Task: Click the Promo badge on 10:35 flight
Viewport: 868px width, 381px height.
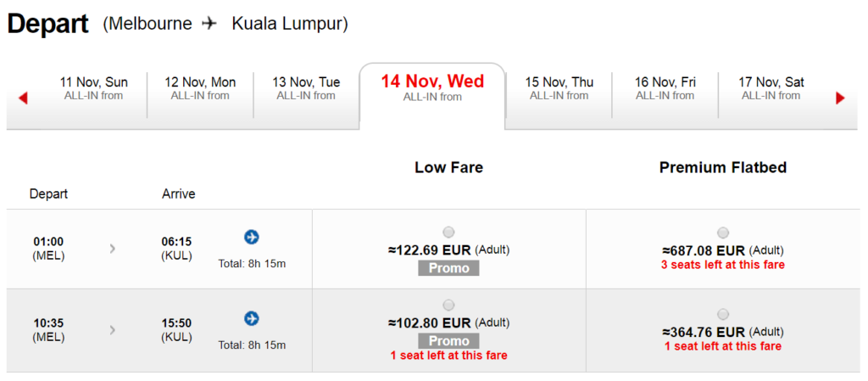Action: tap(448, 340)
